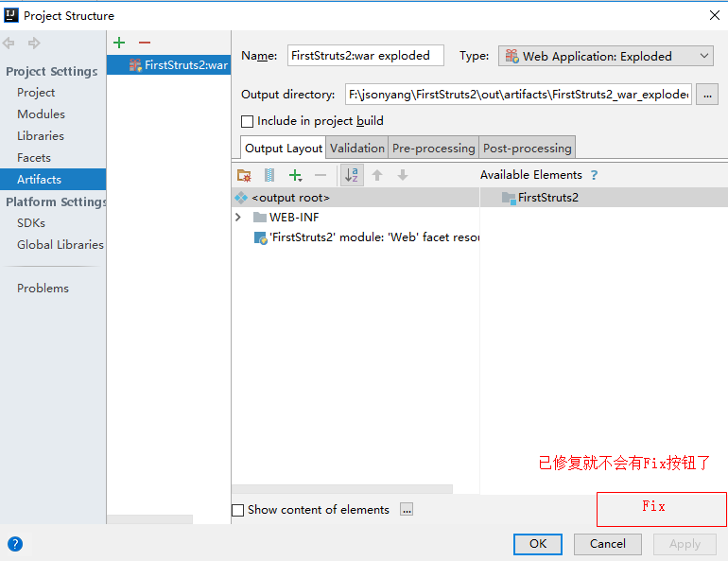Screen dimensions: 728x561
Task: Open the Type dropdown
Action: pyautogui.click(x=606, y=56)
